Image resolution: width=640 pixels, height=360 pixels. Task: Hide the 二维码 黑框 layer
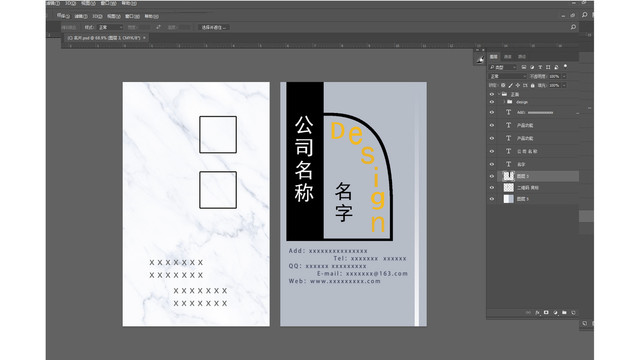coord(491,188)
